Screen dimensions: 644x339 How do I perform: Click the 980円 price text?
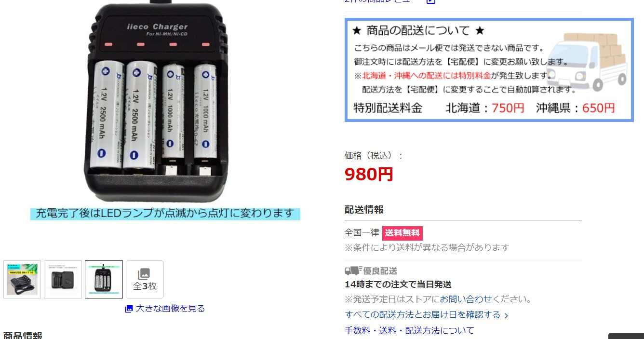tap(369, 174)
